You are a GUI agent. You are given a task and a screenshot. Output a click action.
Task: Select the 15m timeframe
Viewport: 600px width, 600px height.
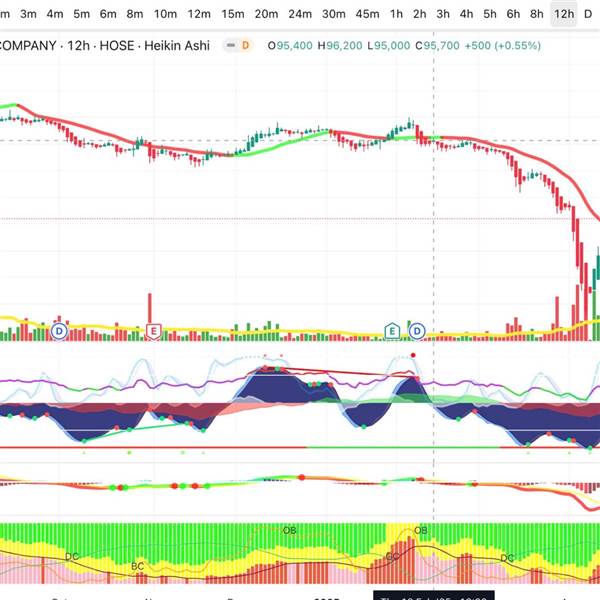click(233, 14)
